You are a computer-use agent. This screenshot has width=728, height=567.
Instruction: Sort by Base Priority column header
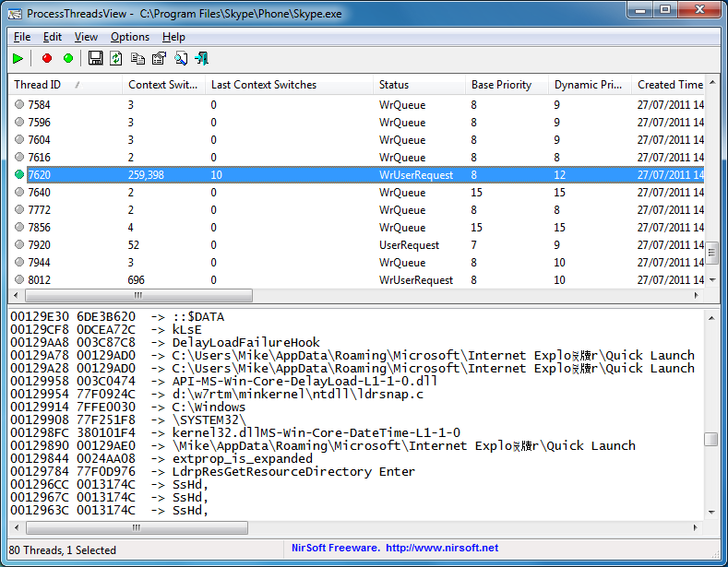tap(507, 85)
